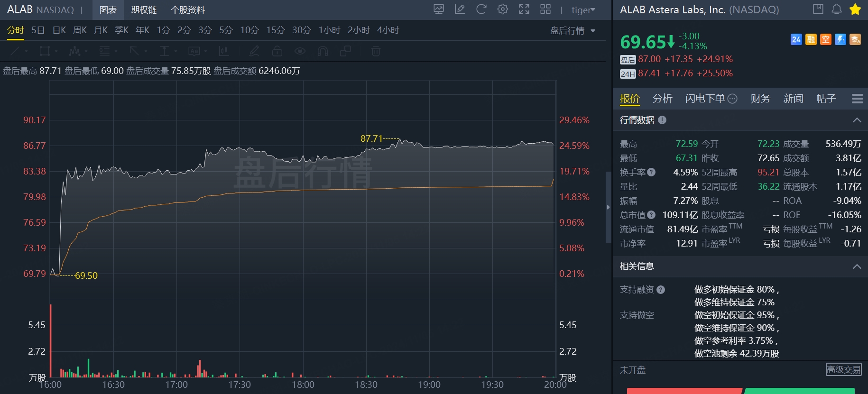
Task: Open the 盘后行情 session dropdown
Action: click(573, 31)
